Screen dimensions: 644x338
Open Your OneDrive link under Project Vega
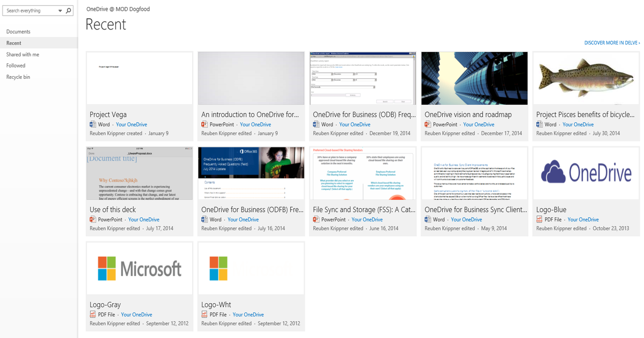point(131,124)
